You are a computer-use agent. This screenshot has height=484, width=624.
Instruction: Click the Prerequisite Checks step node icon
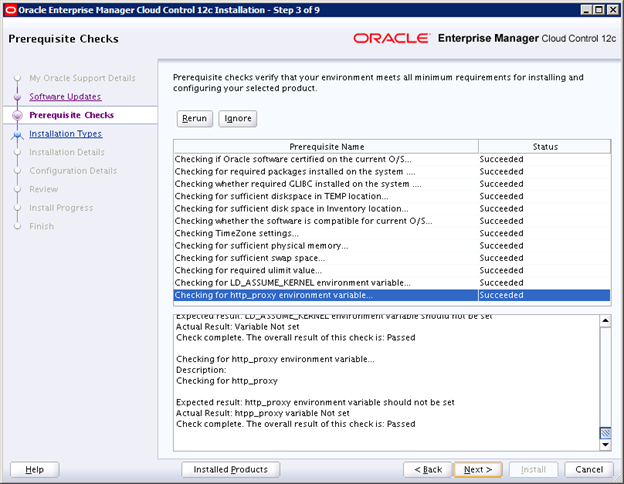(x=17, y=115)
